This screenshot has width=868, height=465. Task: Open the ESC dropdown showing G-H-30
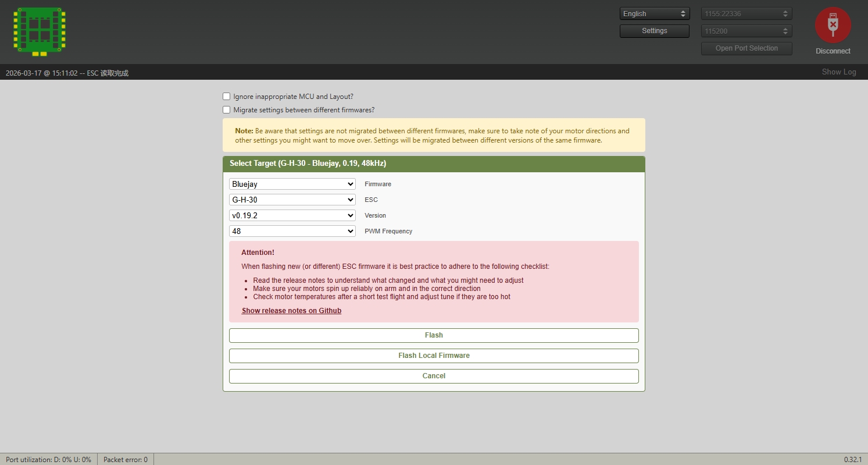(x=292, y=200)
